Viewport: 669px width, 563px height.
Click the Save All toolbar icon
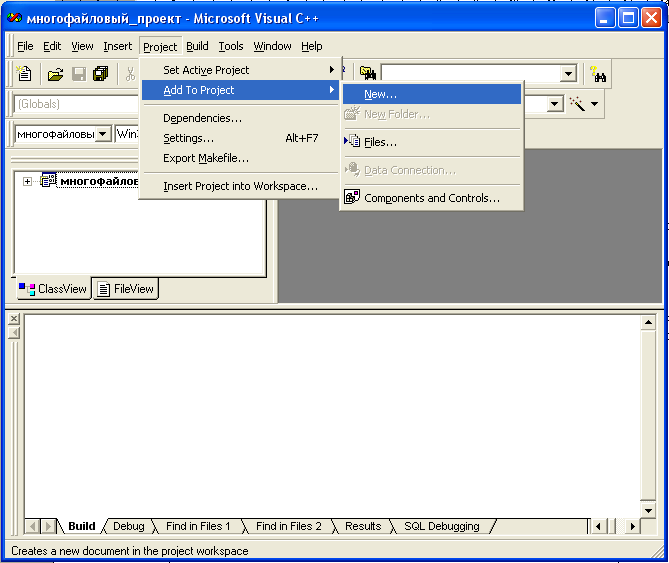click(101, 74)
